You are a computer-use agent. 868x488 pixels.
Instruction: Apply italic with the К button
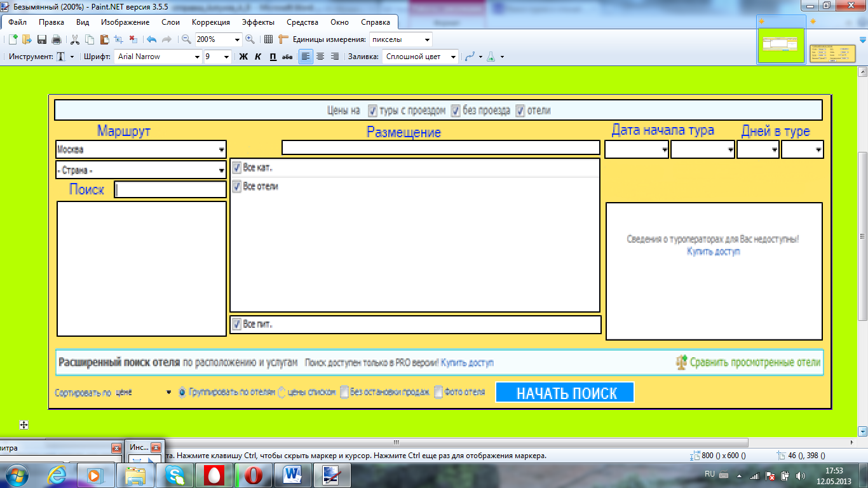point(258,57)
